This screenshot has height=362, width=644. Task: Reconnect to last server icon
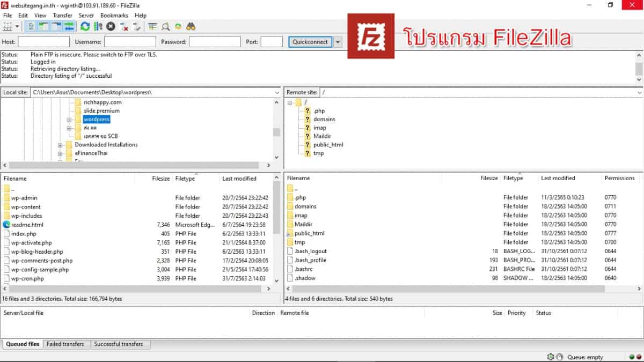pos(137,26)
